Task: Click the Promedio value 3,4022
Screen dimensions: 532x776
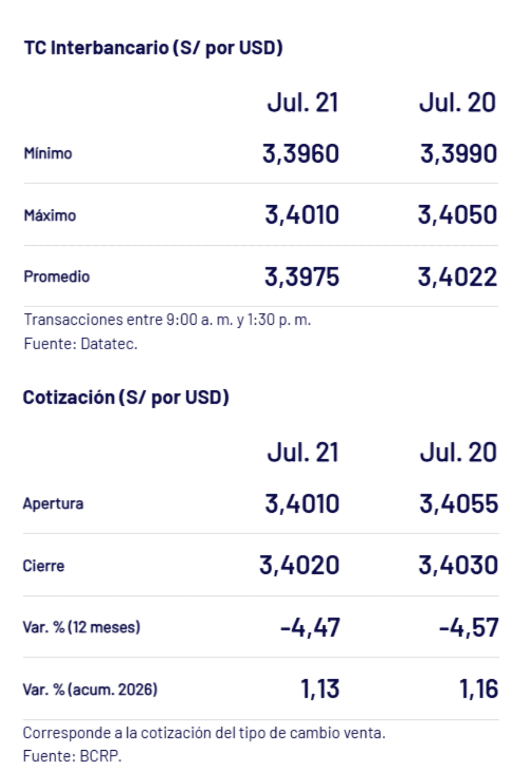Action: [x=458, y=277]
